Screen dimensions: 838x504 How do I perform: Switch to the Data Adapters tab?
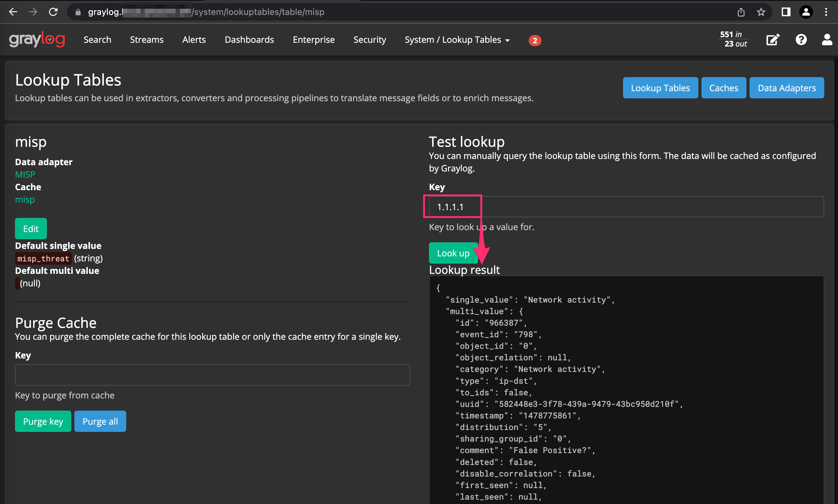pyautogui.click(x=787, y=88)
